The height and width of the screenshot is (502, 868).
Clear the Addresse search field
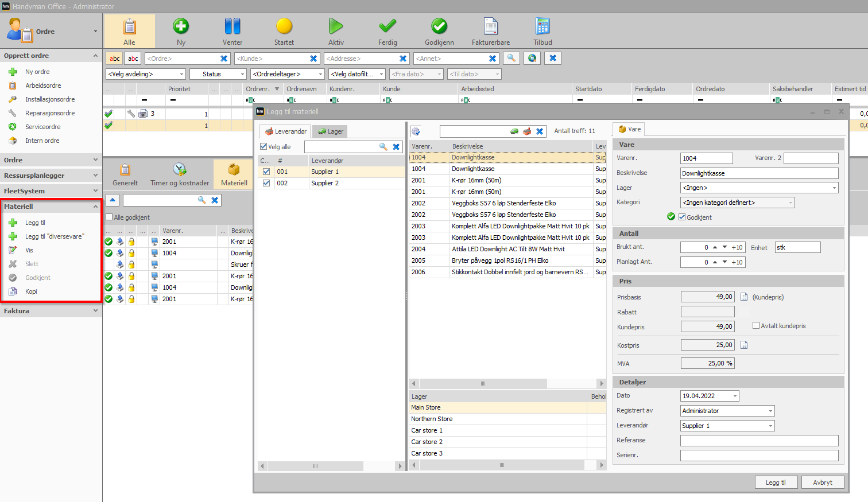[x=403, y=59]
